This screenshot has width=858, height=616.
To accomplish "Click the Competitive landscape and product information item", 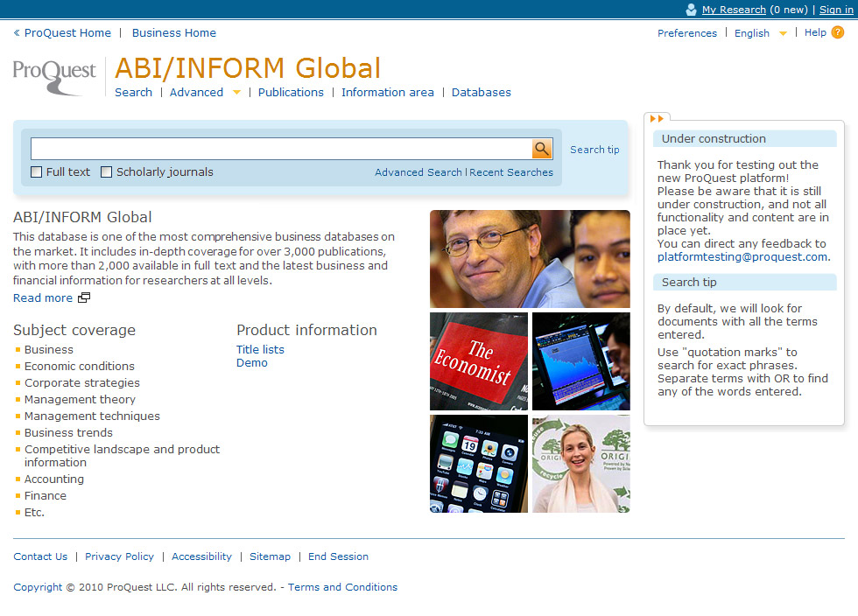I will [x=122, y=456].
